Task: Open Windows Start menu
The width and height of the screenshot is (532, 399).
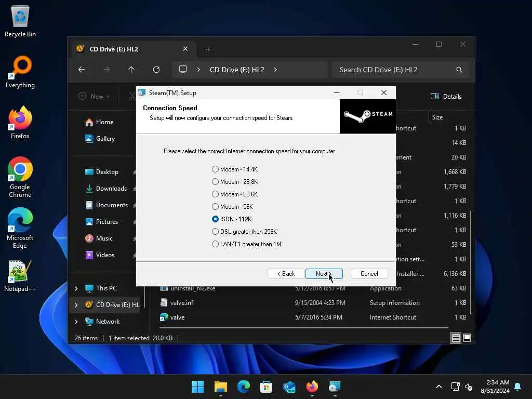Action: click(197, 387)
